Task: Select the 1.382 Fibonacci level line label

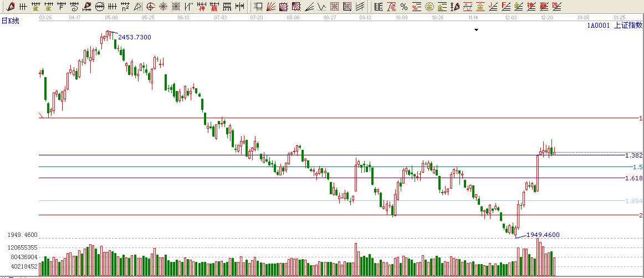Action: (633, 155)
